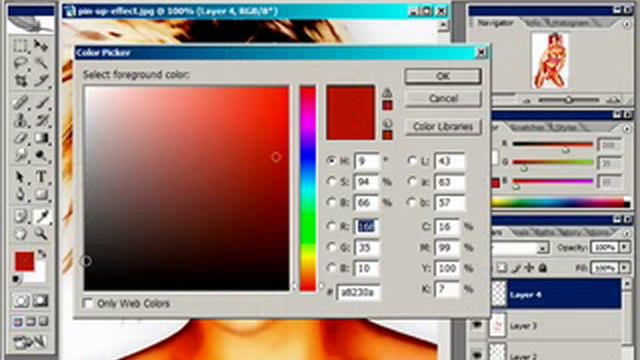Image resolution: width=640 pixels, height=360 pixels.
Task: Select the R red radio button
Action: 331,226
